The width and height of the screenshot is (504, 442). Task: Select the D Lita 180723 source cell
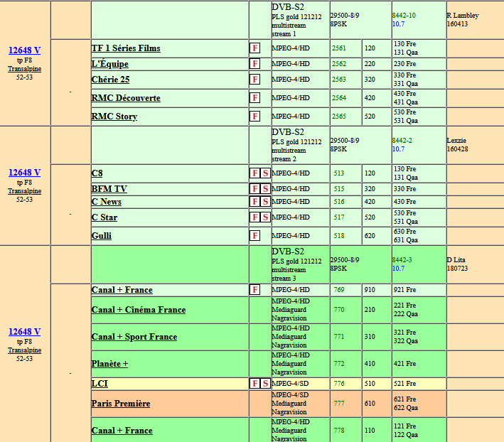475,264
